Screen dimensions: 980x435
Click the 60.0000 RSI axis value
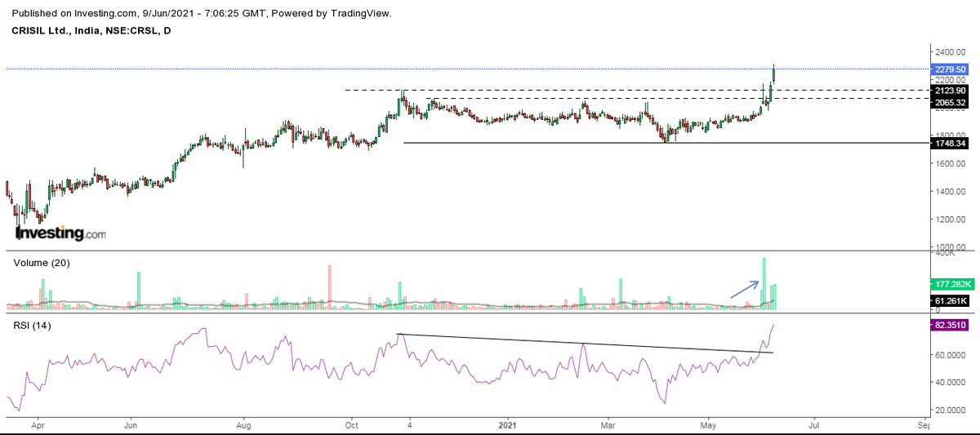[951, 355]
